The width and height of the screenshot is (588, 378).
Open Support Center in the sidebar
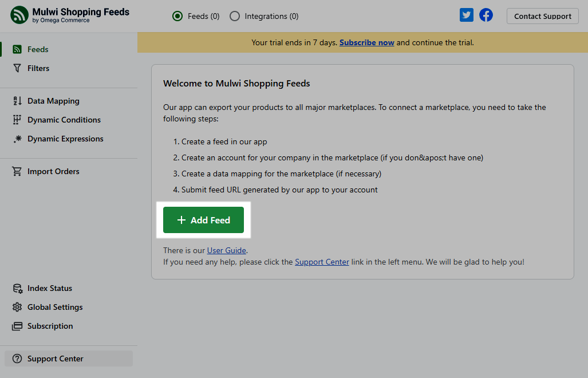55,359
